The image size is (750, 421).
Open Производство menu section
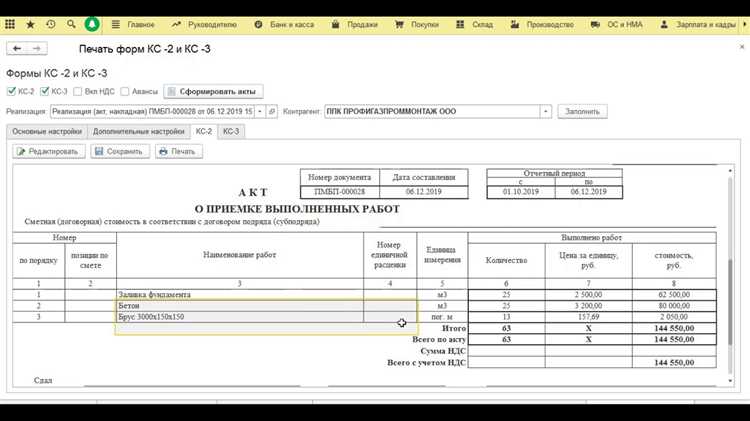[542, 24]
